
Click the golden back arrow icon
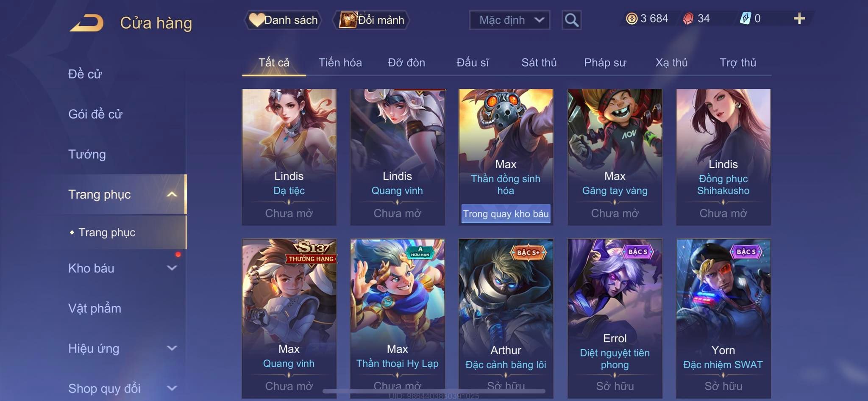tap(87, 23)
